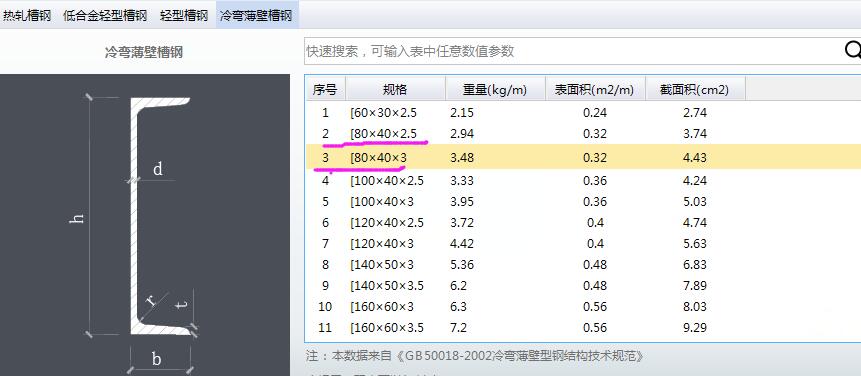Click section area value 6.83
This screenshot has height=376, width=861.
coord(695,265)
